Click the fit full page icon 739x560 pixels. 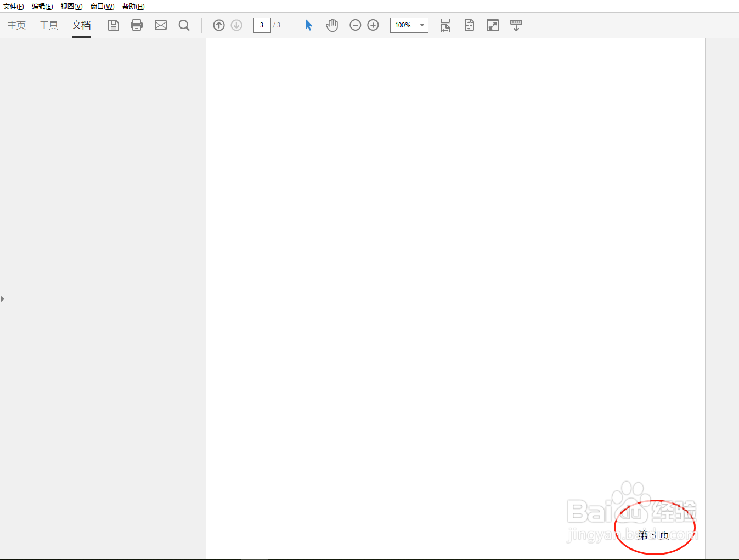point(469,25)
